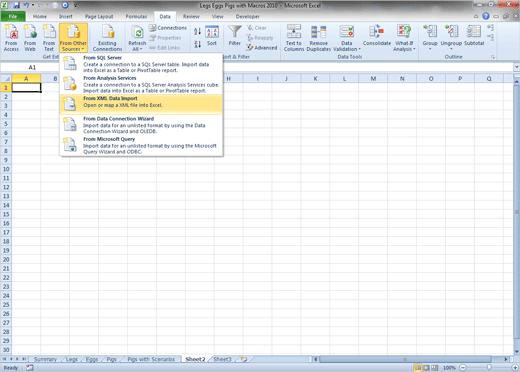The width and height of the screenshot is (520, 372).
Task: Click the From Web icon
Action: [30, 38]
